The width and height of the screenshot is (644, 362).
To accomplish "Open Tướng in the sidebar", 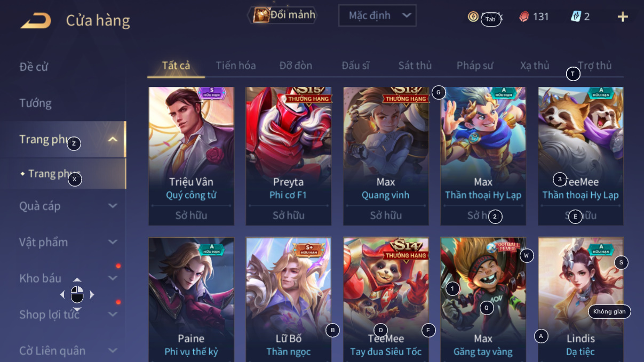I will [35, 103].
